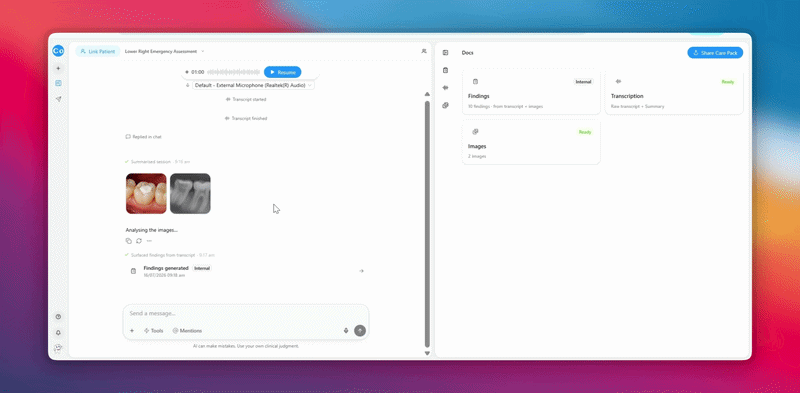The width and height of the screenshot is (800, 393).
Task: Click the Send a message input field
Action: point(246,313)
